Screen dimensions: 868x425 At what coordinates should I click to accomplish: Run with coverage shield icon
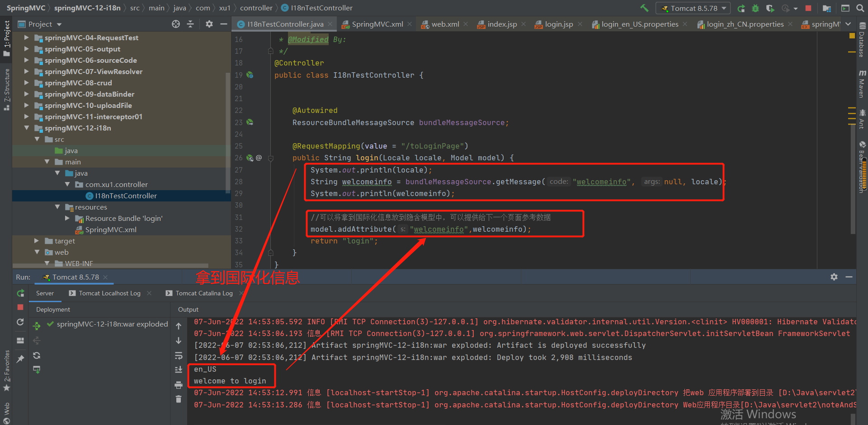tap(770, 8)
